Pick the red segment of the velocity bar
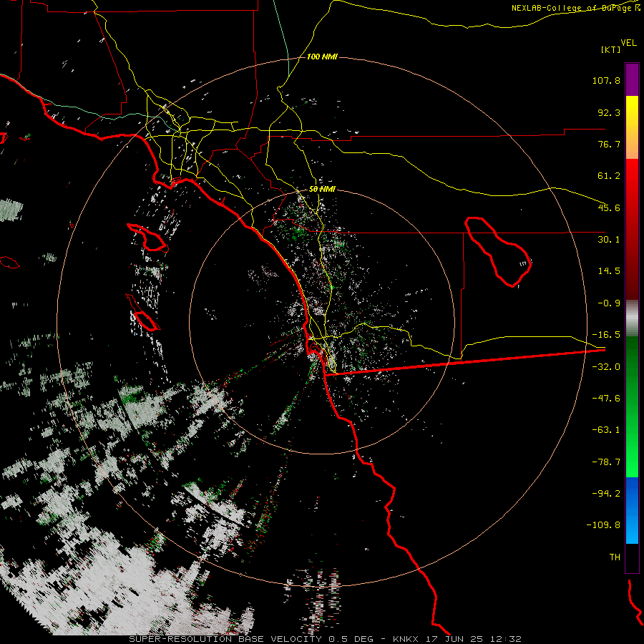Viewport: 644px width, 644px height. (632, 229)
